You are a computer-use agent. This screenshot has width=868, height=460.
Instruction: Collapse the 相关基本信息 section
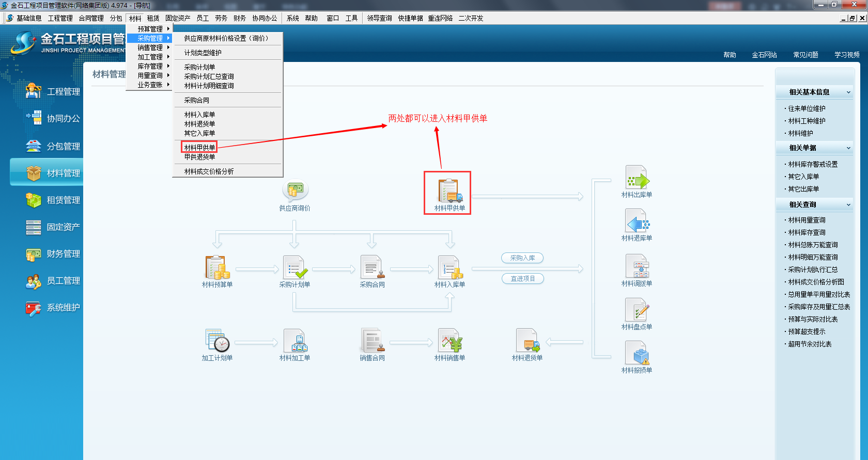(x=848, y=92)
